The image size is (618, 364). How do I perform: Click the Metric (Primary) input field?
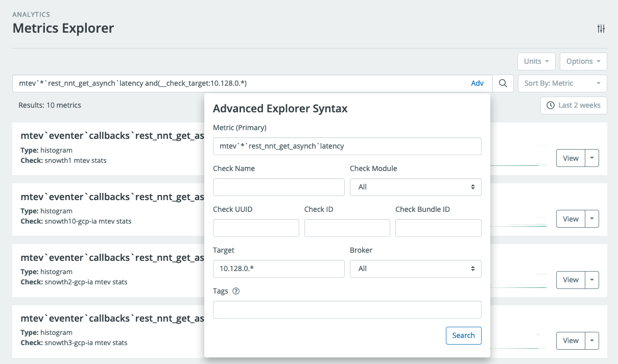(x=347, y=146)
